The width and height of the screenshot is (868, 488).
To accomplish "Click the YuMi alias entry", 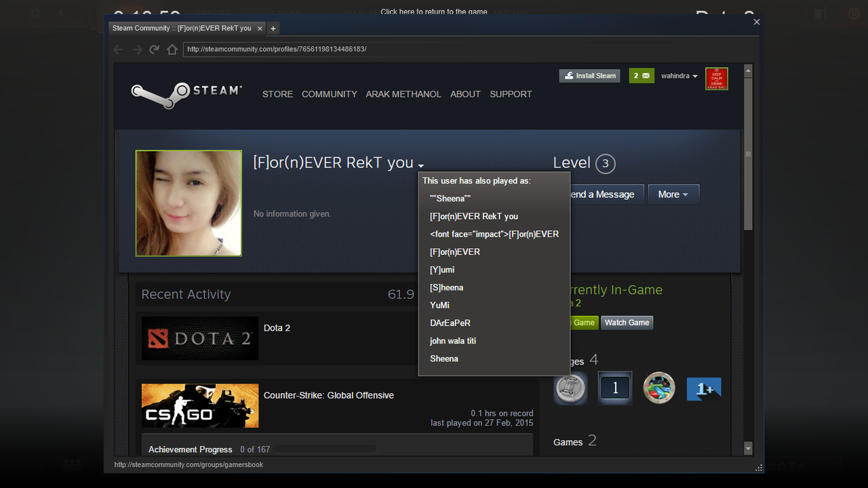I will coord(439,305).
